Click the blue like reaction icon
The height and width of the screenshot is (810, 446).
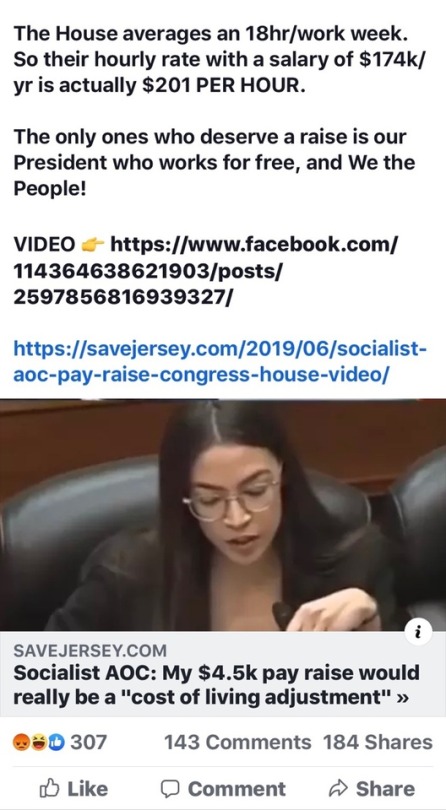56,743
